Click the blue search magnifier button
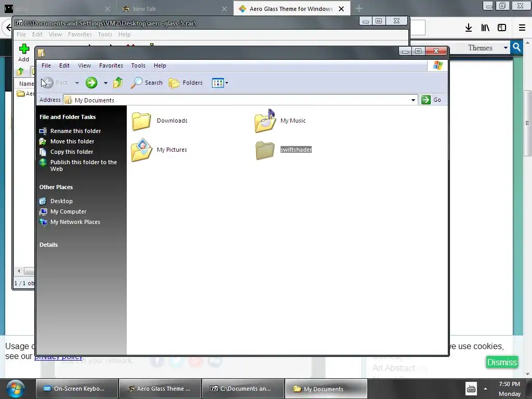The image size is (532, 399). tap(516, 47)
